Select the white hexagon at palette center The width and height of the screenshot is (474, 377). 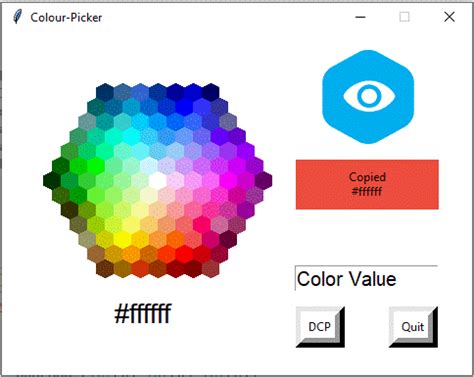pos(158,180)
